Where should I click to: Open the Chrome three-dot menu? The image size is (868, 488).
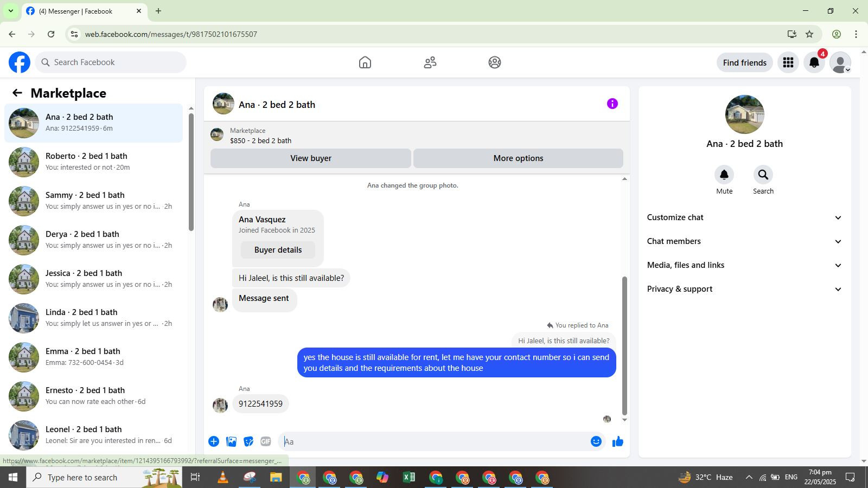(x=856, y=34)
